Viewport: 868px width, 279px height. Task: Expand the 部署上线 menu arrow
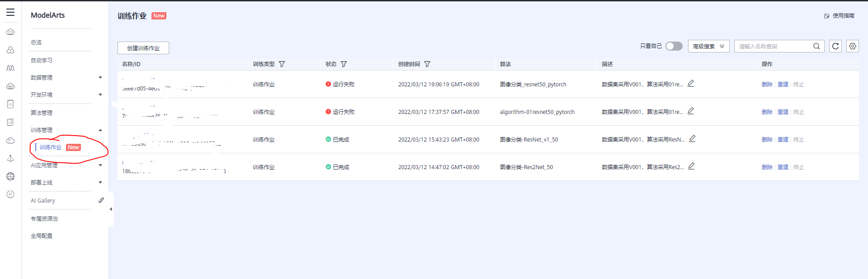coord(100,182)
